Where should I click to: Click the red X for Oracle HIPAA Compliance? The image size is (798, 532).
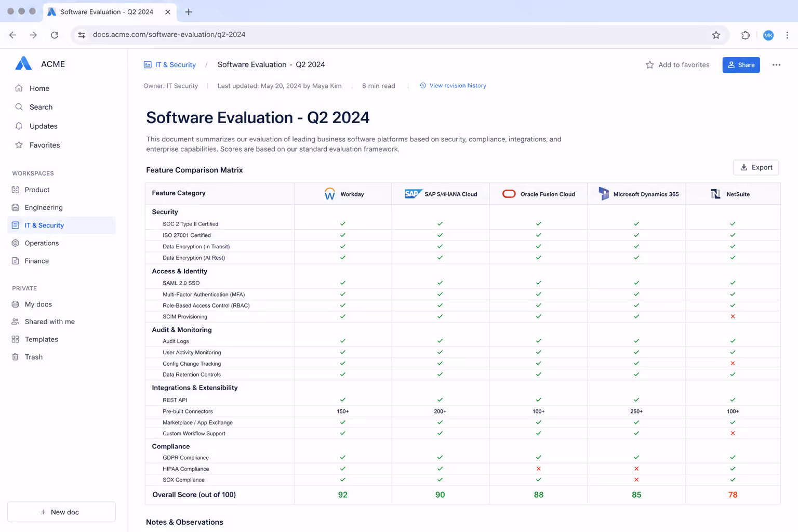(x=539, y=469)
